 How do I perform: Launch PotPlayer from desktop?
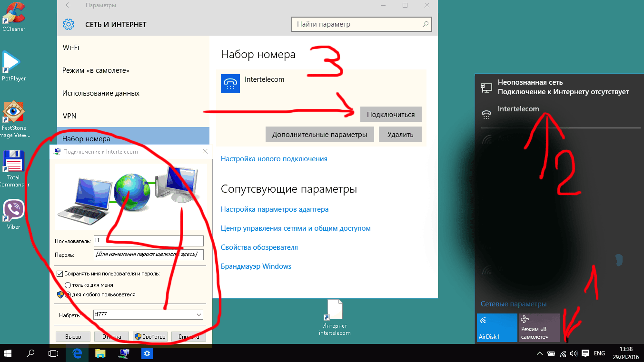tap(13, 66)
